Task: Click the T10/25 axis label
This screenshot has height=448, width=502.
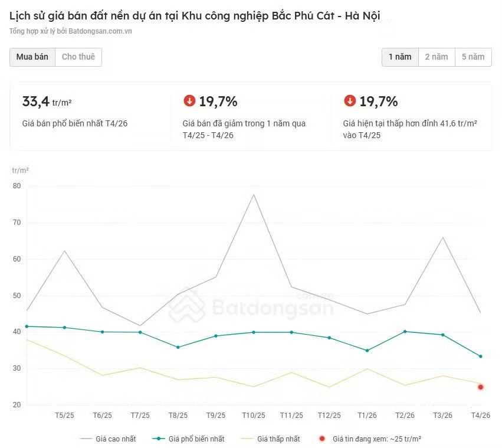Action: coord(254,416)
